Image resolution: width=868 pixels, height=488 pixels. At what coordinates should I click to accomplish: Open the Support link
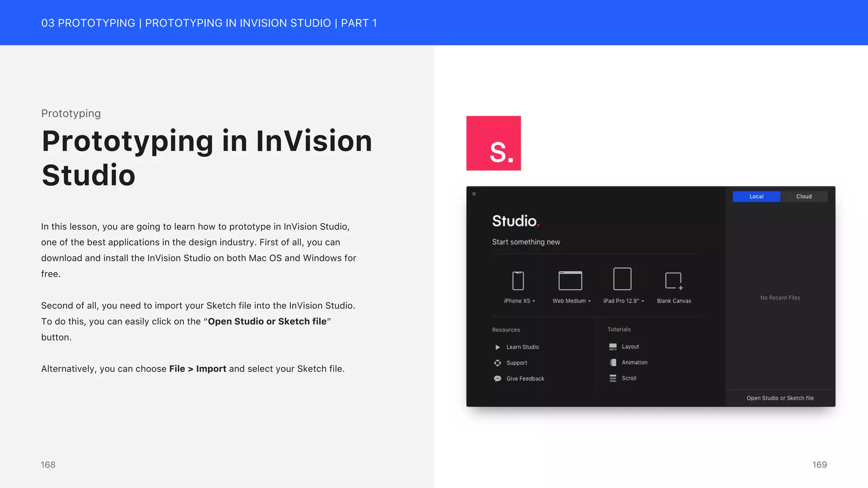517,363
